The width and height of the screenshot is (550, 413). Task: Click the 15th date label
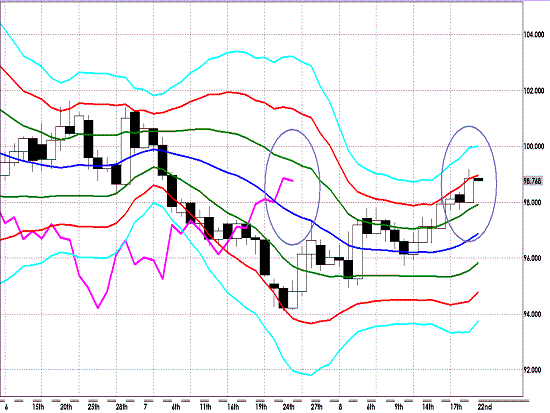(38, 407)
